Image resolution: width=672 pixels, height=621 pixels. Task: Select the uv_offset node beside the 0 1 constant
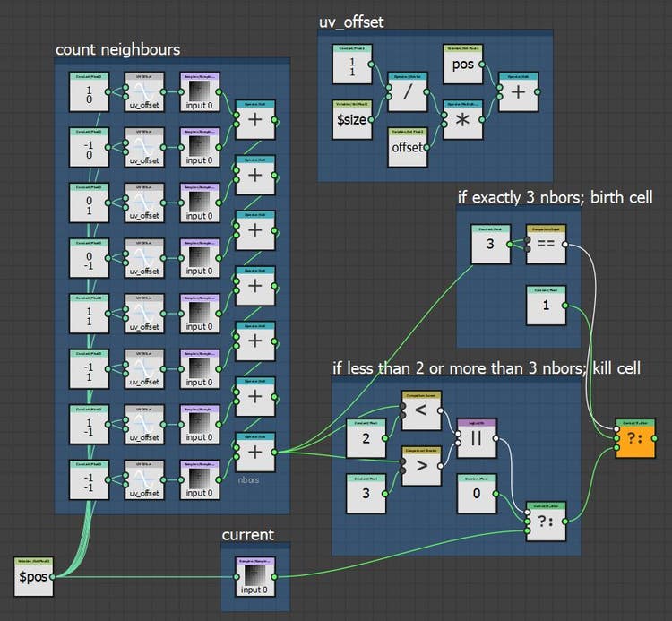pos(144,203)
